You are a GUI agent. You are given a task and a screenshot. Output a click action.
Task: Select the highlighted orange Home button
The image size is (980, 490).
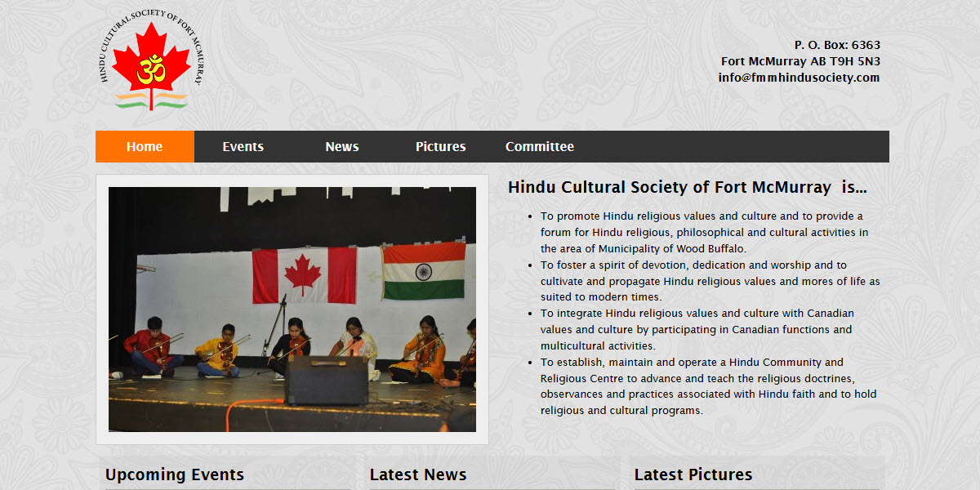point(145,146)
